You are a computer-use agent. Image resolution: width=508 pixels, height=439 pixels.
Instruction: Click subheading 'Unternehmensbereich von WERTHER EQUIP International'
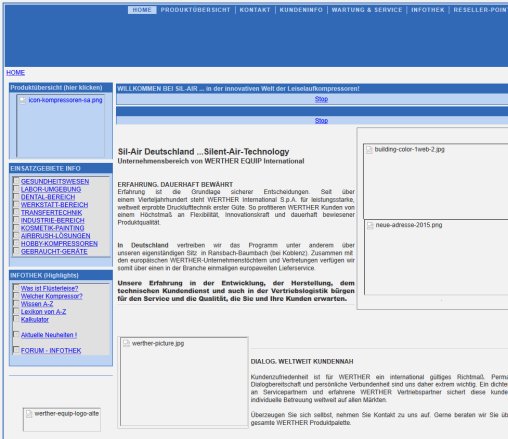point(211,161)
